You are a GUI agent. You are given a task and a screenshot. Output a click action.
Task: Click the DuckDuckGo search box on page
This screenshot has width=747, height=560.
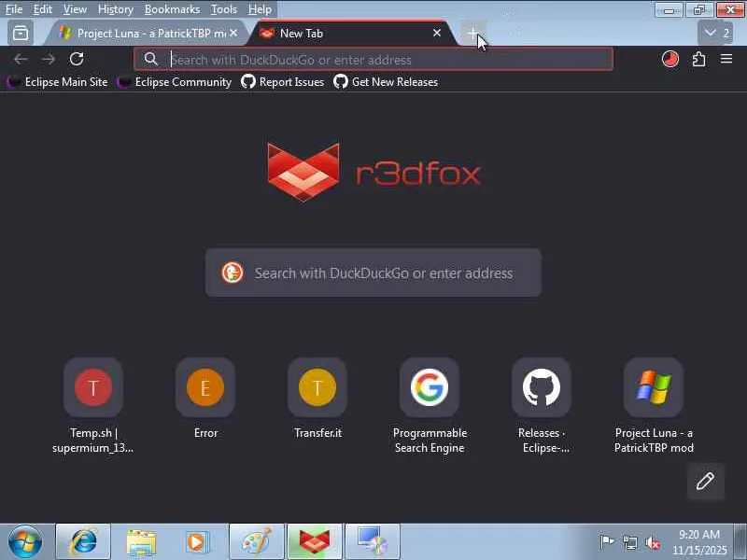(x=373, y=273)
